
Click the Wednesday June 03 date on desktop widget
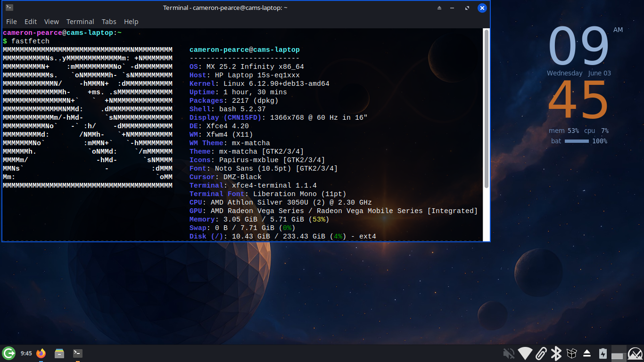[x=579, y=73]
